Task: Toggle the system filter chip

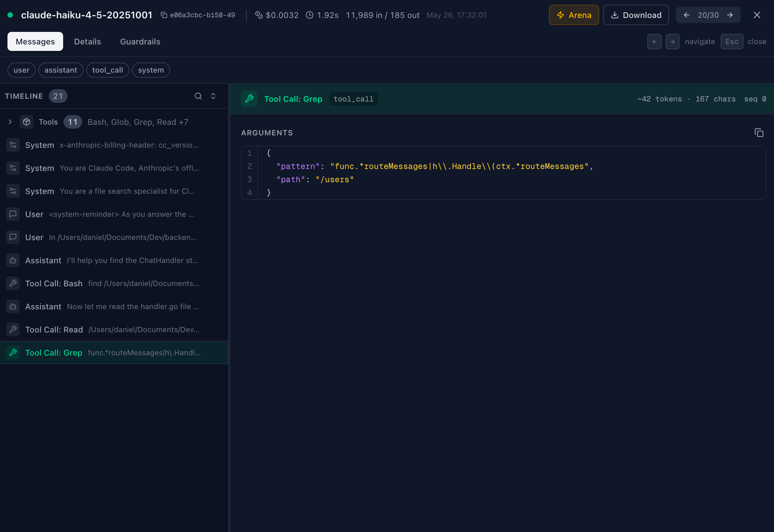Action: 151,70
